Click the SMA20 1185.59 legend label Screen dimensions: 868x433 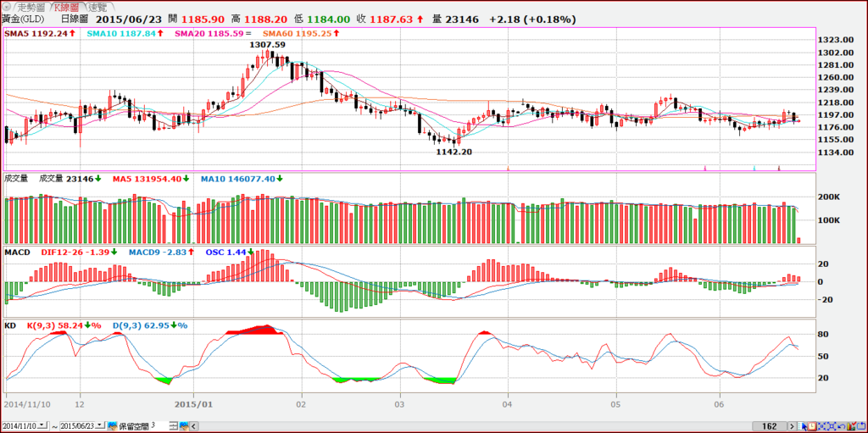211,33
